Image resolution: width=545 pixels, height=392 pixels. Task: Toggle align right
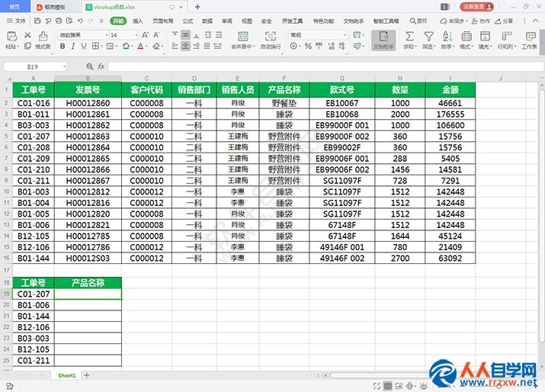coord(197,46)
